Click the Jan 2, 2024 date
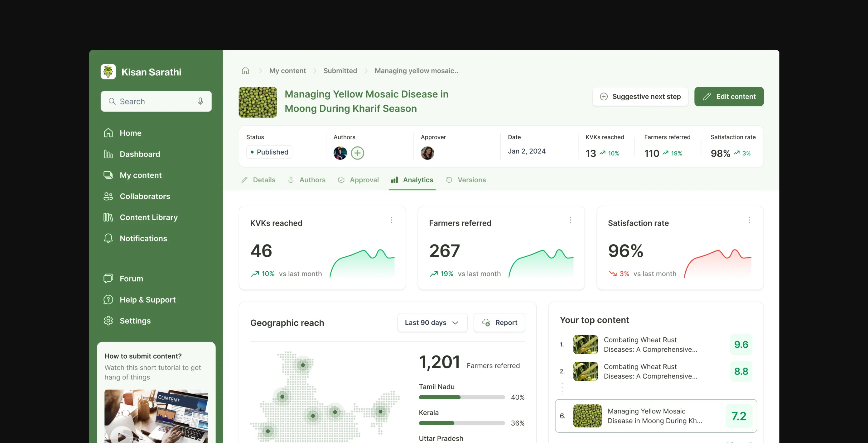Viewport: 868px width, 443px height. point(527,151)
